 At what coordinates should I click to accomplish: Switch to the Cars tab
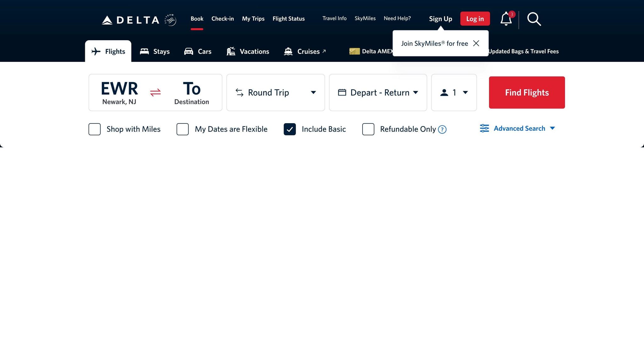click(x=198, y=51)
